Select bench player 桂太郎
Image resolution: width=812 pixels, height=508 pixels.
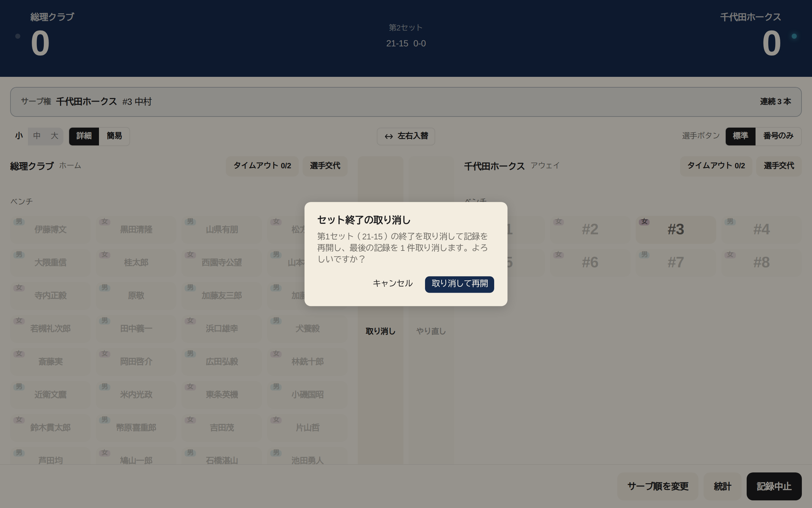tap(136, 262)
